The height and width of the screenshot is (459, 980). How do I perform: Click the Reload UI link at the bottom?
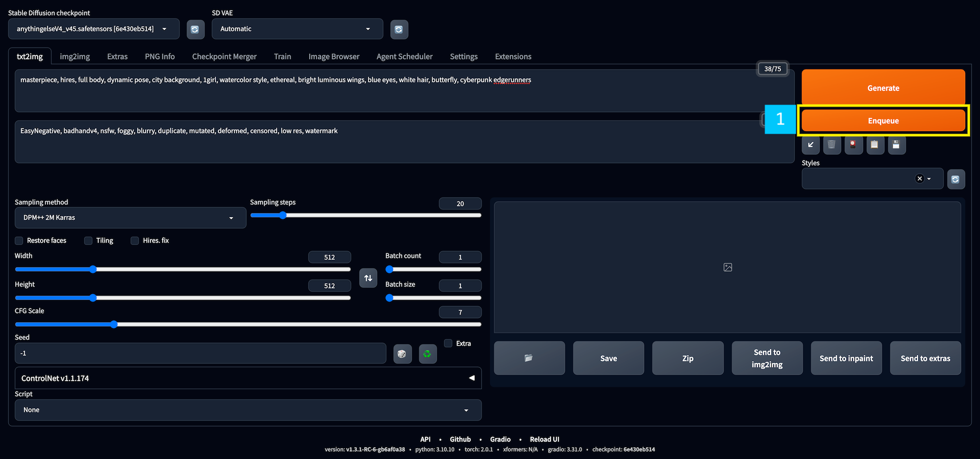point(544,439)
